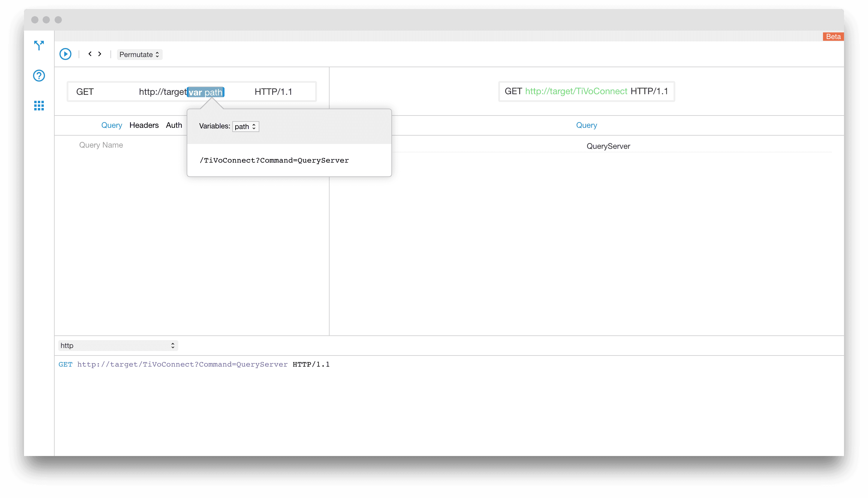Go to previous permutation arrow
The image size is (868, 498).
tap(90, 54)
